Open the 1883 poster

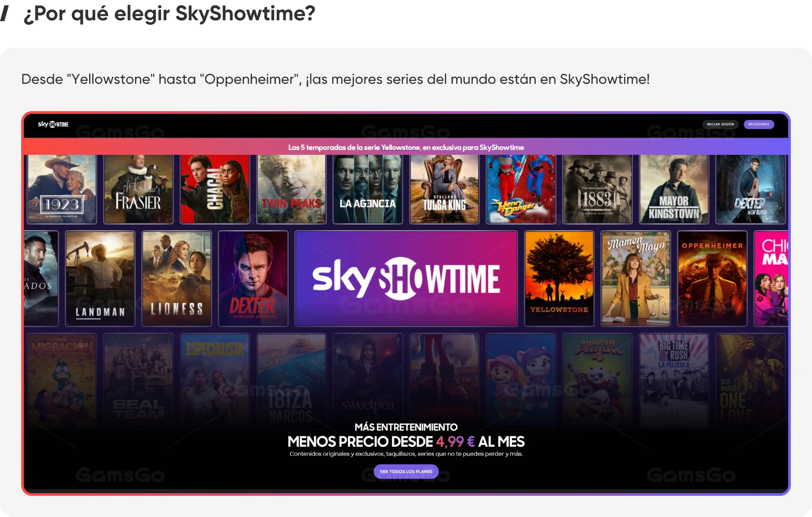598,189
